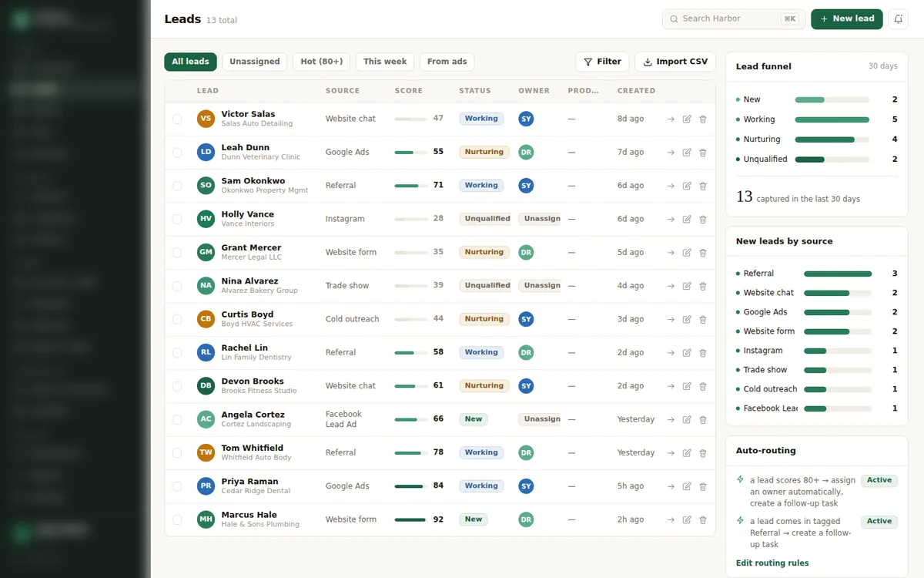Edit the Rachel Lin lead
The image size is (924, 578).
[687, 353]
